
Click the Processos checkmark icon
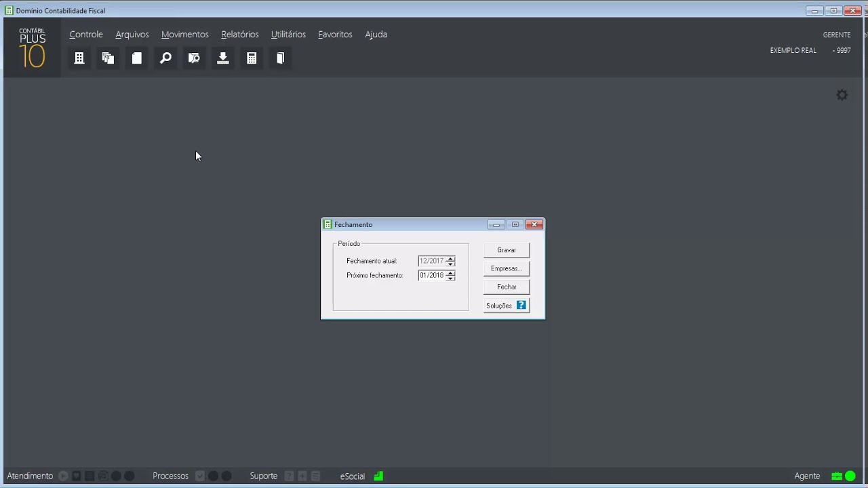coord(200,476)
